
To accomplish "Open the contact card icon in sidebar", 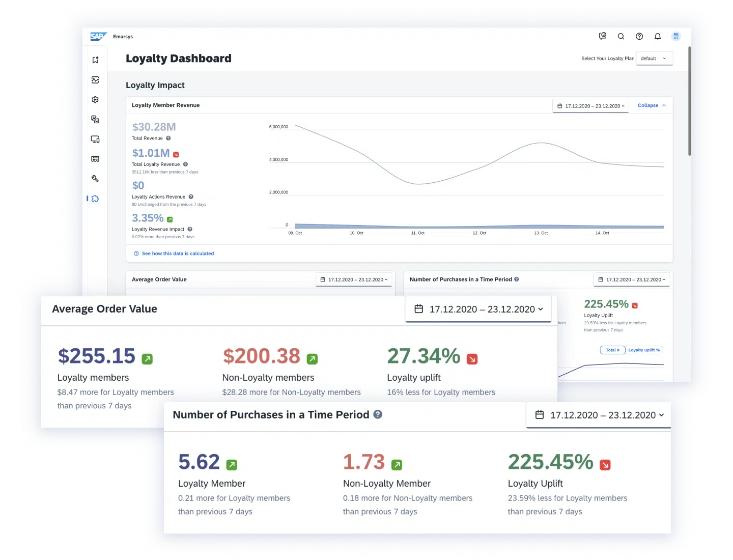I will click(x=95, y=159).
